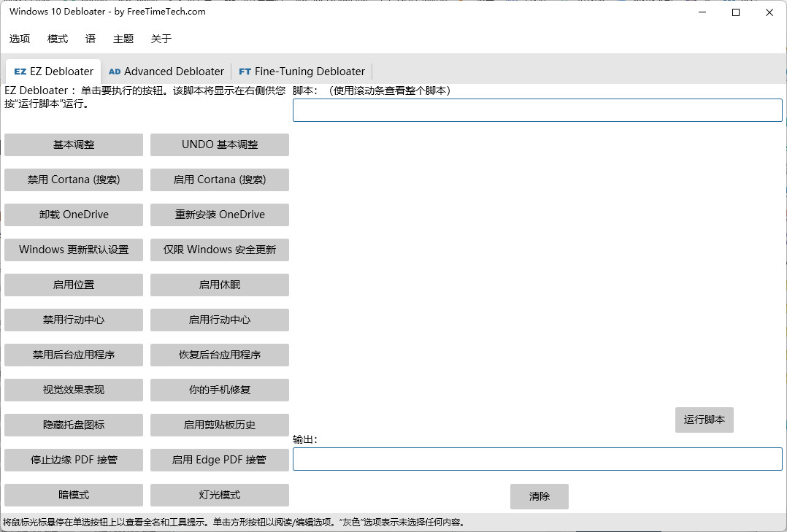
Task: Switch to the Advanced Debloater tab
Action: (166, 72)
